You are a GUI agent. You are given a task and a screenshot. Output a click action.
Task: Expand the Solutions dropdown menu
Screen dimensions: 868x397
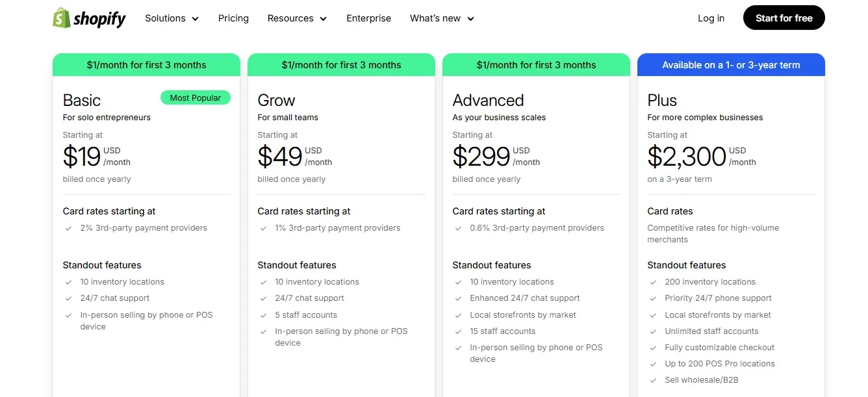coord(172,18)
